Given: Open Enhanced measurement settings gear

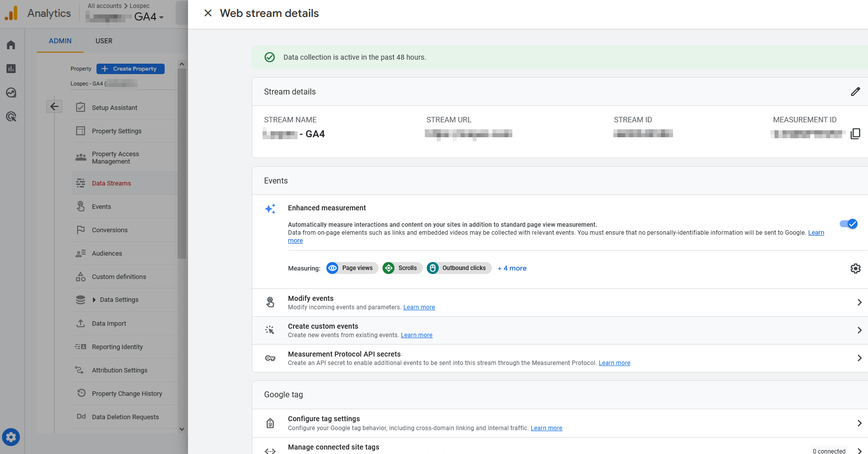Looking at the screenshot, I should (855, 269).
